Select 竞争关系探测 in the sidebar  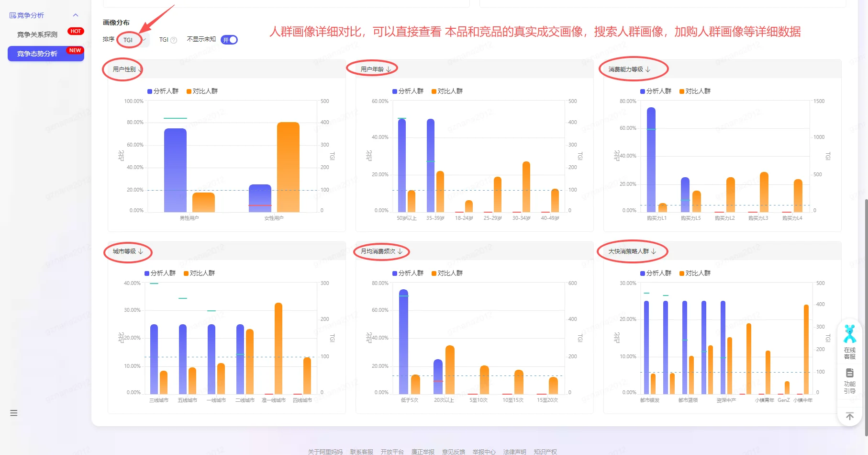36,34
